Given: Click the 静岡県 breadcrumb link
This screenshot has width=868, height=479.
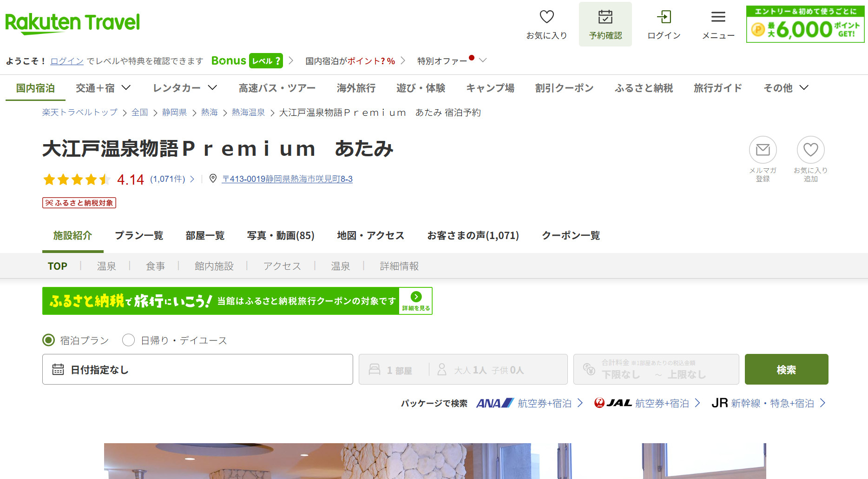Looking at the screenshot, I should coord(174,113).
